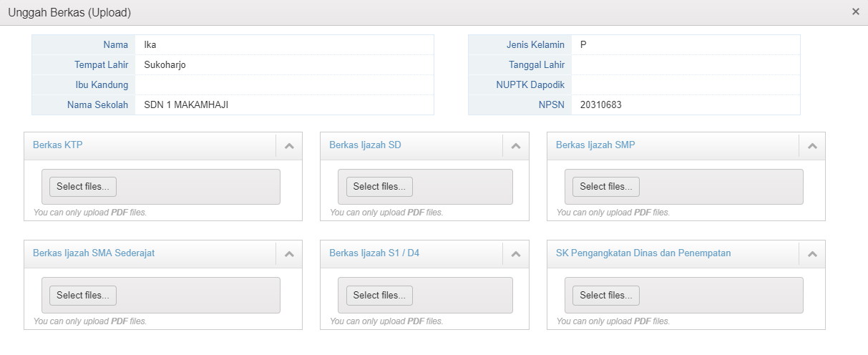This screenshot has width=868, height=355.
Task: Click the empty Ibu Kandung field
Action: pos(284,85)
